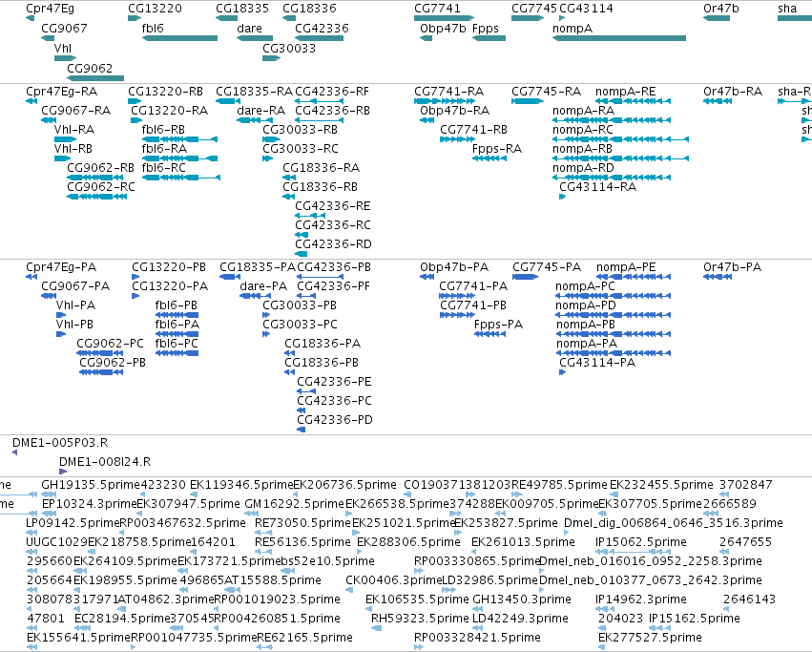
Task: Select EST RH59323.5prime
Action: click(x=420, y=619)
